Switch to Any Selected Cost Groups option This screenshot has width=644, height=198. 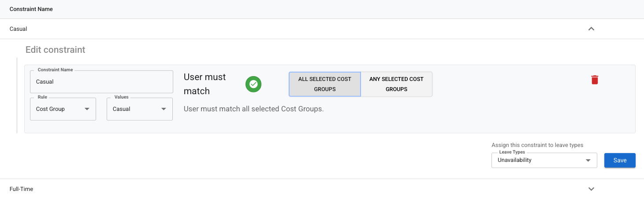[396, 84]
